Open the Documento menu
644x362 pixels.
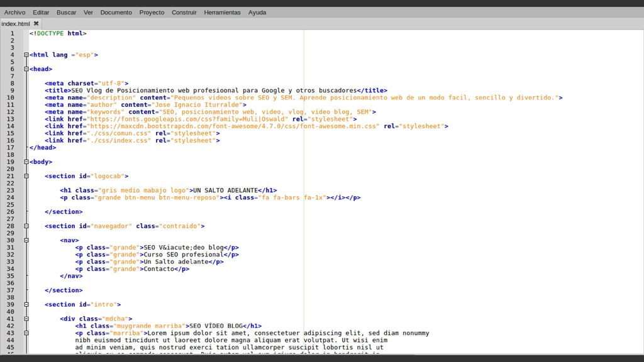[x=116, y=13]
